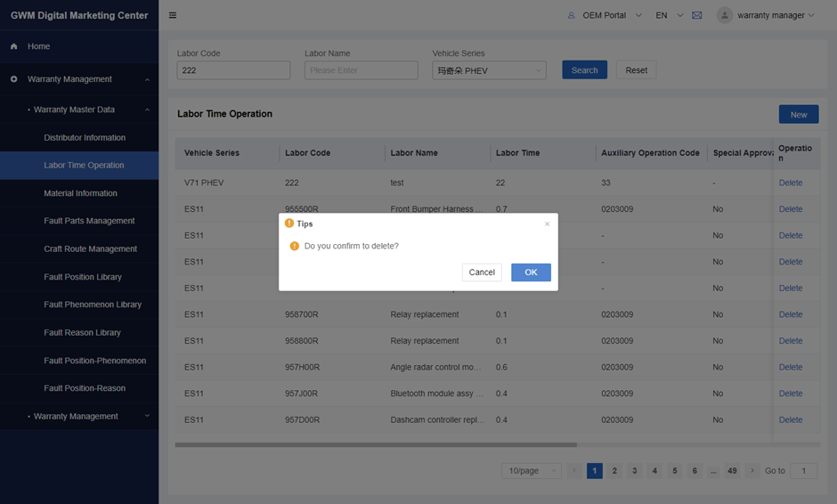Viewport: 837px width, 504px height.
Task: Go to page 3
Action: [x=634, y=470]
